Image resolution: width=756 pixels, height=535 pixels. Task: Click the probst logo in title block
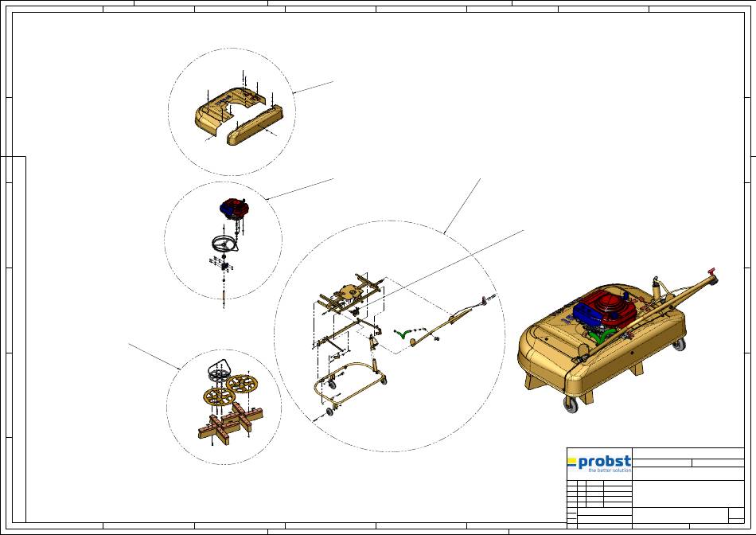[x=599, y=463]
